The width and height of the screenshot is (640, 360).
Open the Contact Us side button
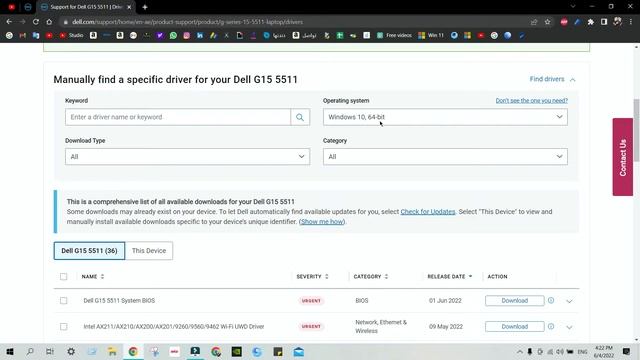tap(623, 157)
